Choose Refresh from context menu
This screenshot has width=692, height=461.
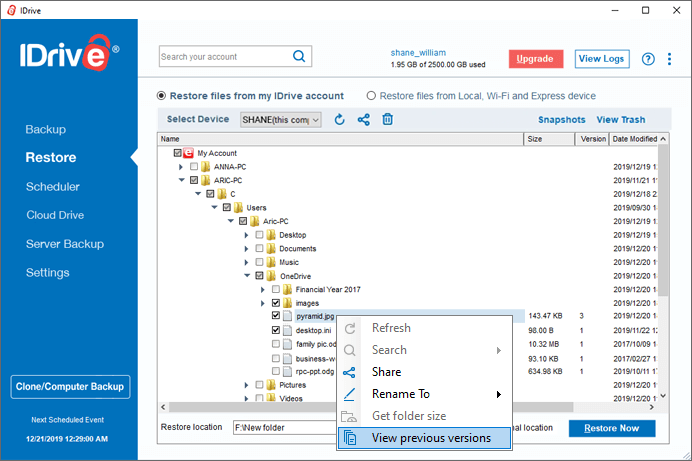[424, 328]
